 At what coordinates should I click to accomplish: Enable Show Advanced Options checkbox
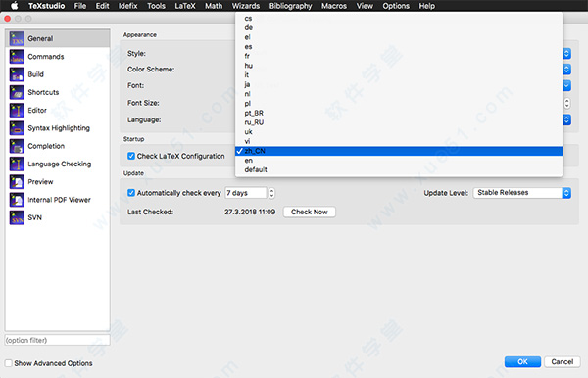pos(8,363)
